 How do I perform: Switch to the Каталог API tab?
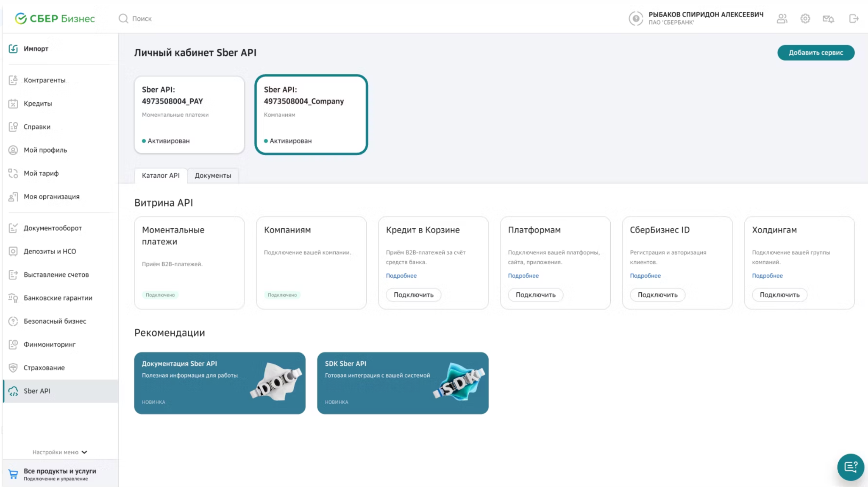click(x=161, y=176)
